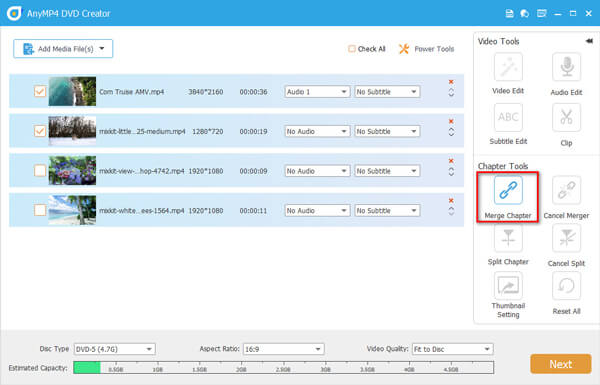600x385 pixels.
Task: Open No Subtitle dropdown for mixkit-white...ees-1564.mp4
Action: coord(387,210)
